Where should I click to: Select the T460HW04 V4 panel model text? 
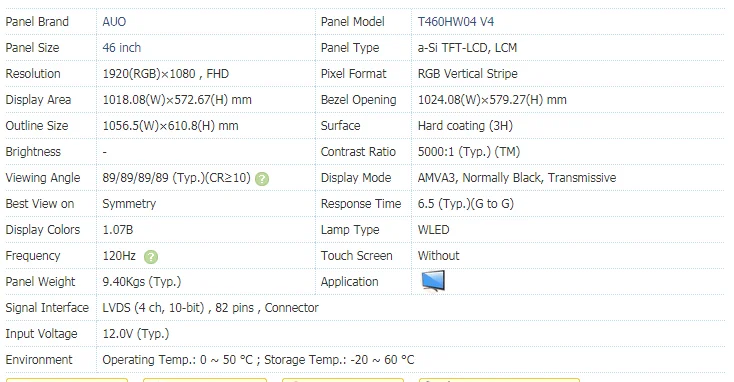(455, 22)
